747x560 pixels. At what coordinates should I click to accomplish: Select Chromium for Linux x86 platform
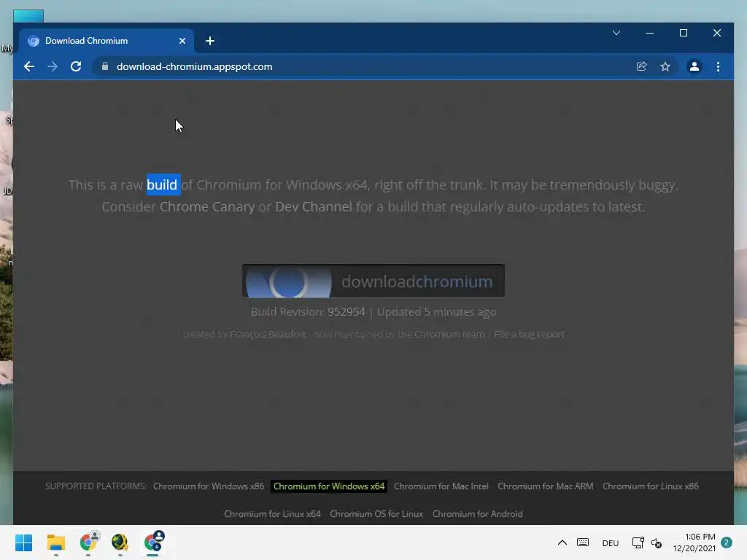click(650, 486)
